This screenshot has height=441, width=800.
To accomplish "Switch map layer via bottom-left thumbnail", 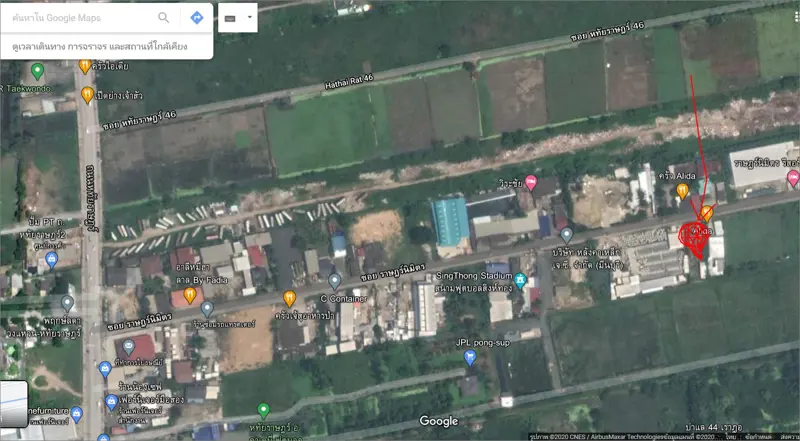I will 14,404.
